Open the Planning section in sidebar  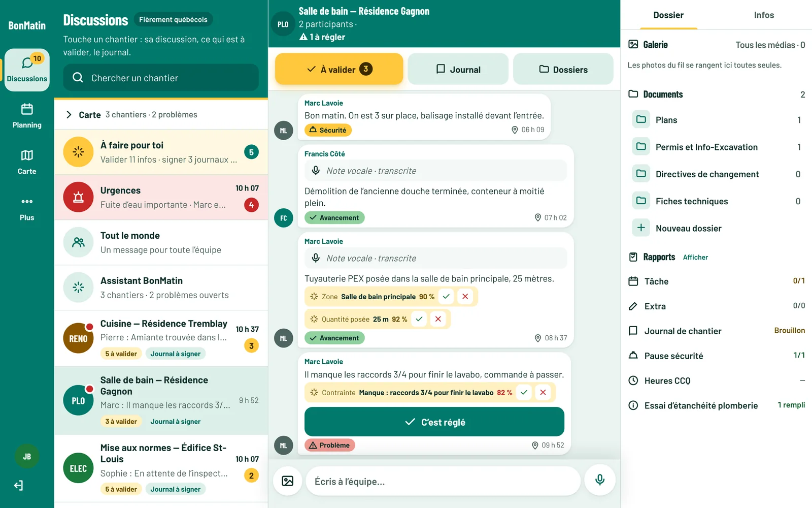pyautogui.click(x=27, y=116)
